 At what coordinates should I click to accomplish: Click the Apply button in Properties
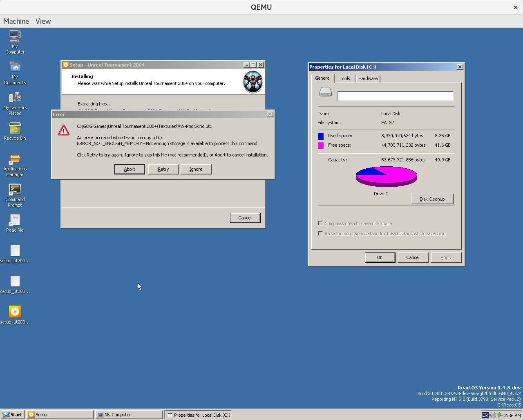446,257
